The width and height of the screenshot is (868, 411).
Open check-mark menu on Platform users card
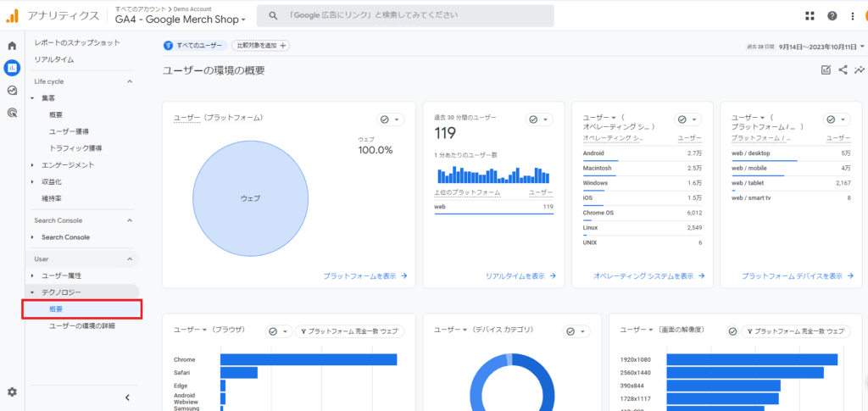390,119
